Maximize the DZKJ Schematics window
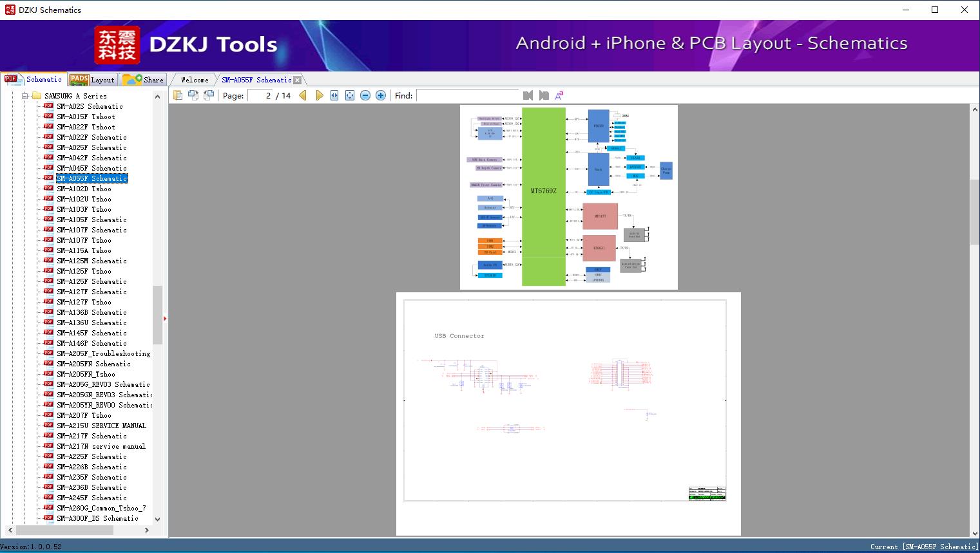Screen dimensions: 980x553 [935, 10]
